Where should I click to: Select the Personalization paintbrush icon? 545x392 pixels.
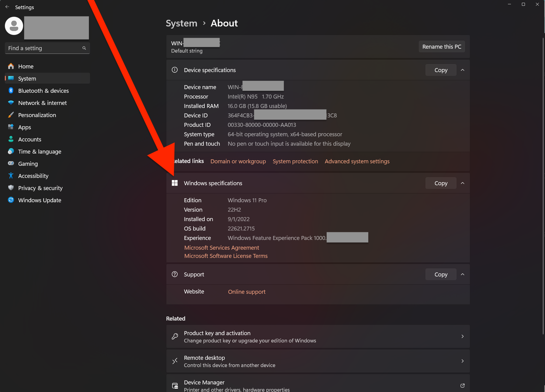click(x=11, y=115)
